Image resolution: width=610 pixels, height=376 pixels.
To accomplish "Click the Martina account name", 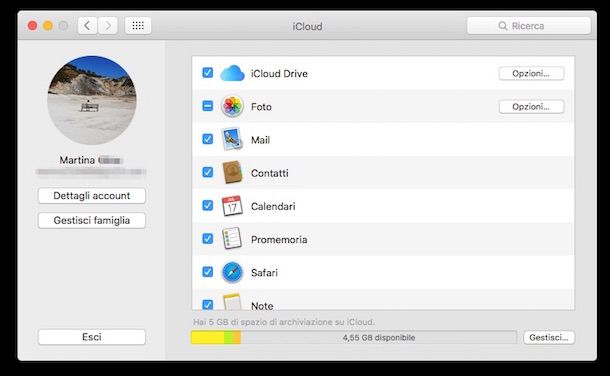I will 91,160.
